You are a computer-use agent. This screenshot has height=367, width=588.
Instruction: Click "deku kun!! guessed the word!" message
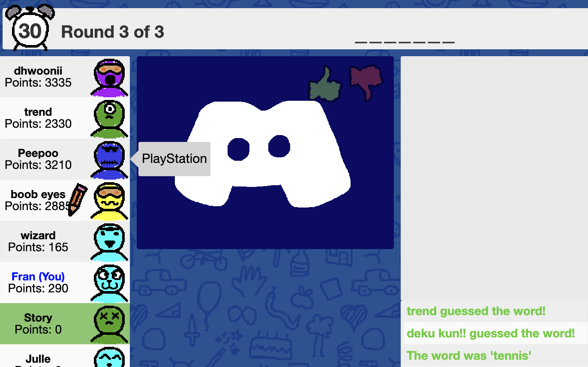point(491,334)
